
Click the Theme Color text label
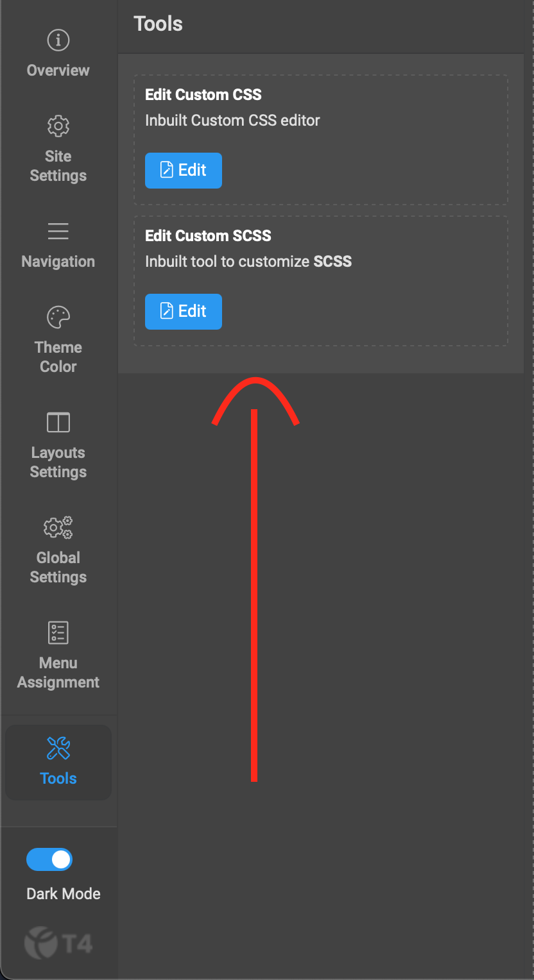(x=58, y=357)
